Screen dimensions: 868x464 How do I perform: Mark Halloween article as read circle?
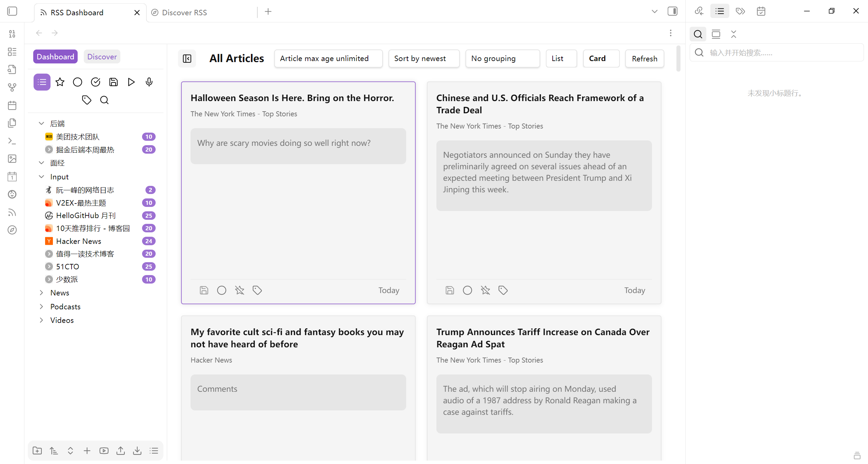pyautogui.click(x=222, y=290)
